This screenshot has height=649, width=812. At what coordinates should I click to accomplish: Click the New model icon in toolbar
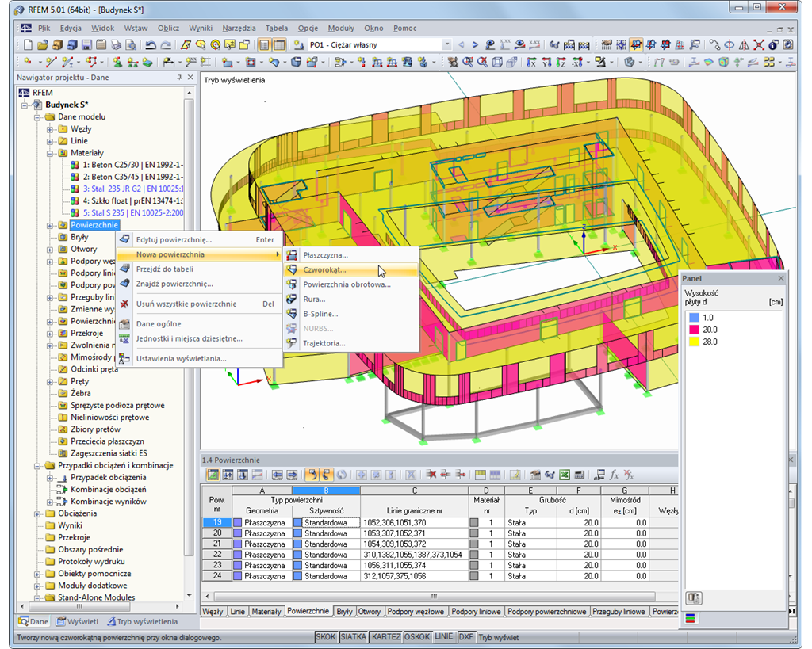[28, 45]
